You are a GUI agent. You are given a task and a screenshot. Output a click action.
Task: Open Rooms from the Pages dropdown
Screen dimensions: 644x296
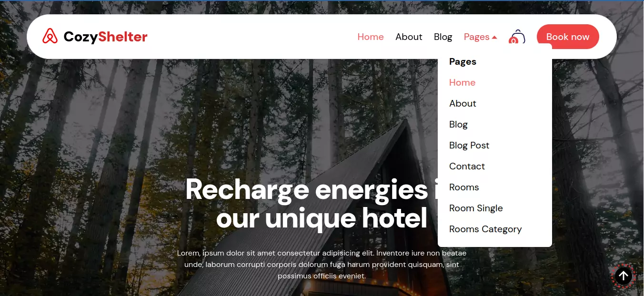click(x=464, y=187)
